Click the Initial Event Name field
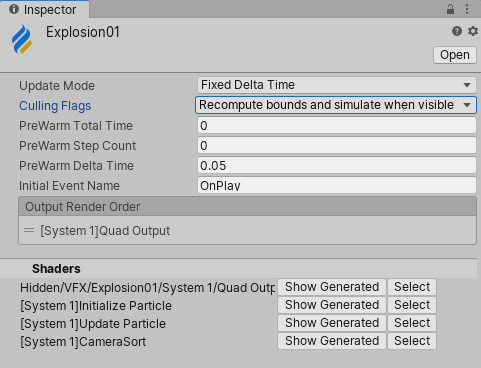The image size is (481, 368). (337, 185)
